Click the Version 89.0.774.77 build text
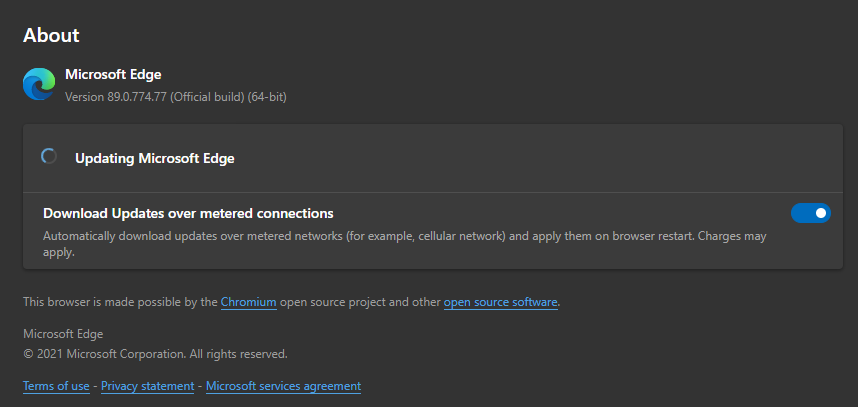 [176, 97]
